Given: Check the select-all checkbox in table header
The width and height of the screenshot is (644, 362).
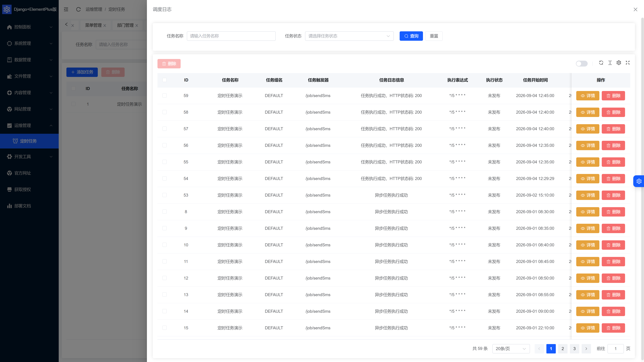Looking at the screenshot, I should [165, 80].
